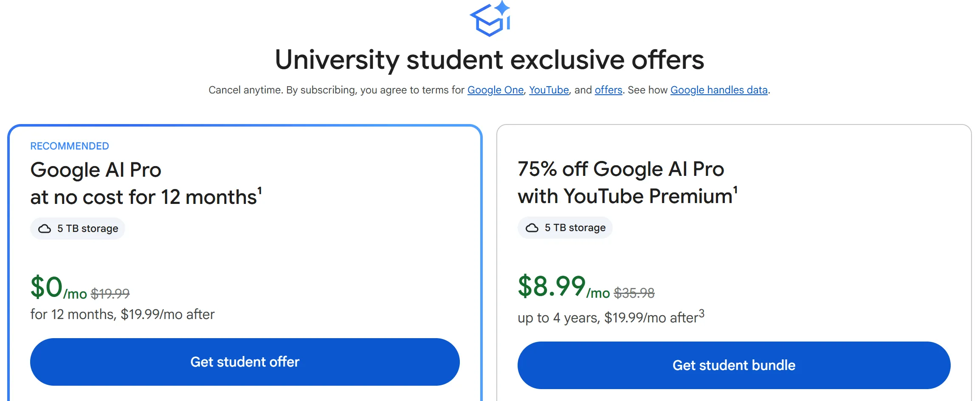Open the Google handles data link
Viewport: 980px width, 401px height.
point(719,90)
